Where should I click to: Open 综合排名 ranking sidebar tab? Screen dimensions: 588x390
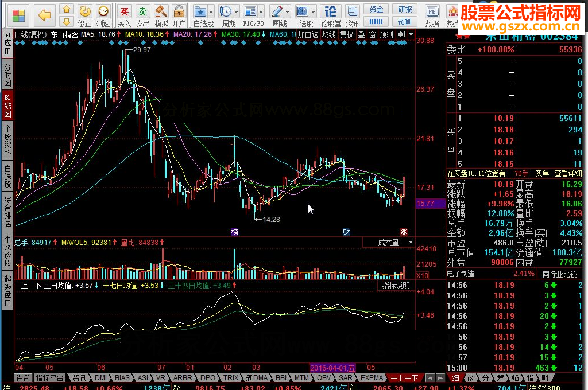click(x=7, y=211)
